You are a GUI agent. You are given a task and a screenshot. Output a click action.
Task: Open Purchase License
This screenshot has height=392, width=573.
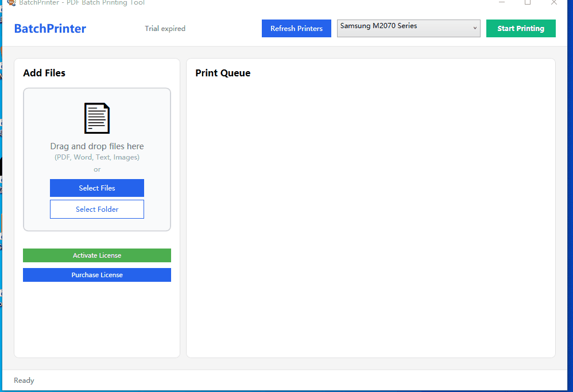(x=96, y=275)
